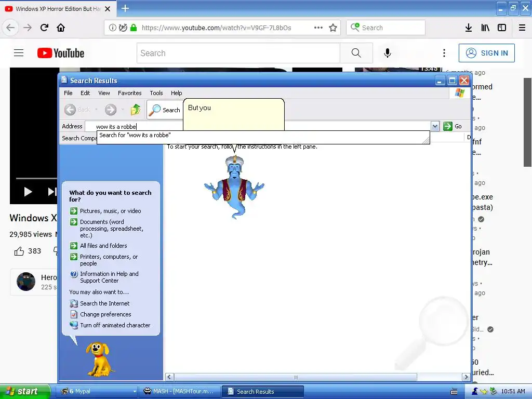The height and width of the screenshot is (399, 532).
Task: Open Help menu in Search Results
Action: coord(176,93)
